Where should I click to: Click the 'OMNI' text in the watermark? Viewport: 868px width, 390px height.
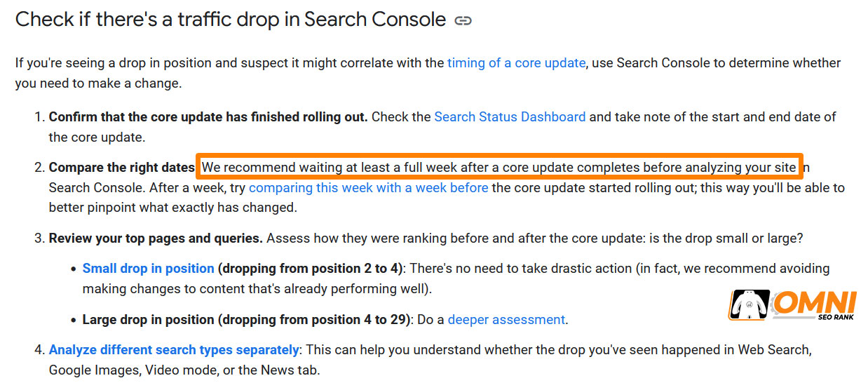[x=815, y=302]
